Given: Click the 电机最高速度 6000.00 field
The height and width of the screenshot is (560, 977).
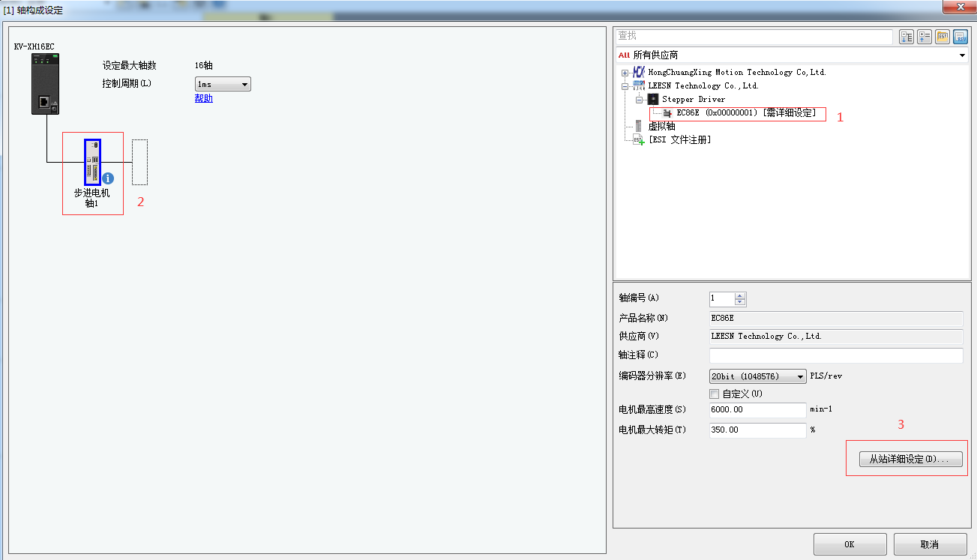Looking at the screenshot, I should (757, 410).
